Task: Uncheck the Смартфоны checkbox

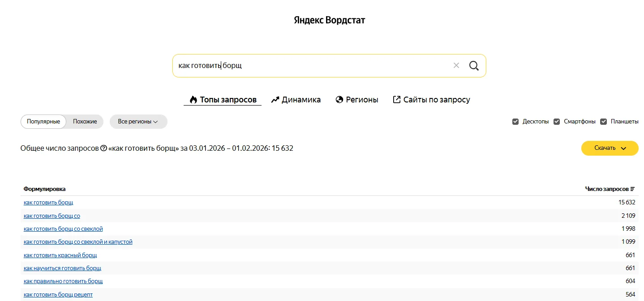Action: coord(557,122)
